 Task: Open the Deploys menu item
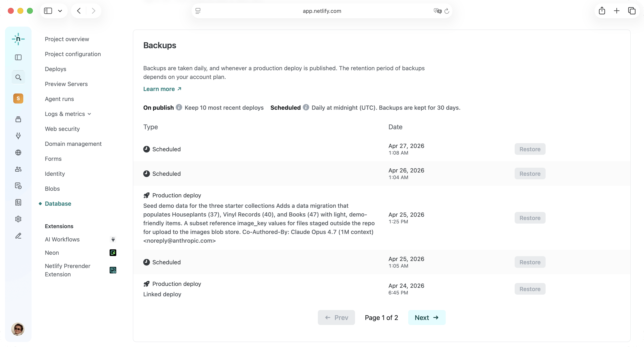tap(55, 69)
